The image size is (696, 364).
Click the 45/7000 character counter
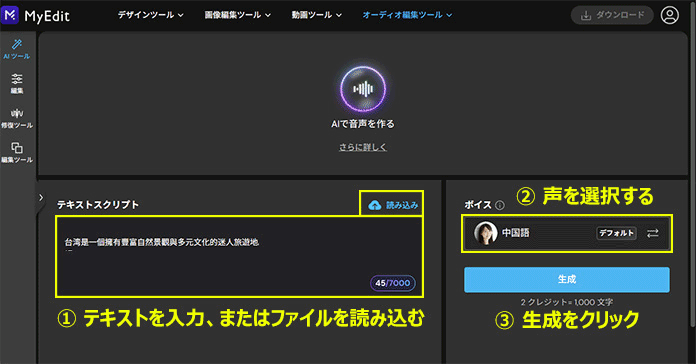click(393, 283)
